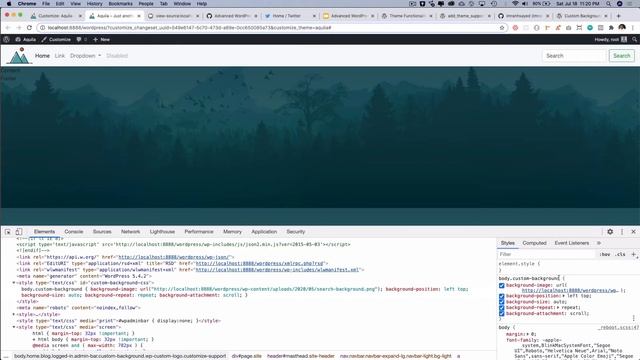Screen dimensions: 640x360
Task: Click the Link nav item
Action: pos(60,56)
